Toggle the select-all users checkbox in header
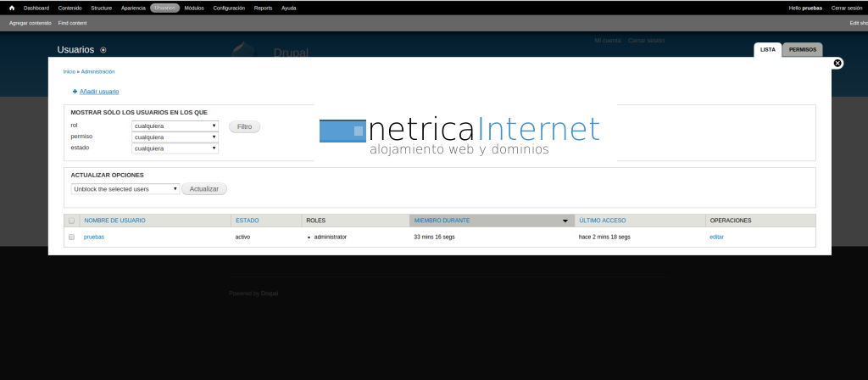The height and width of the screenshot is (380, 868). [71, 221]
